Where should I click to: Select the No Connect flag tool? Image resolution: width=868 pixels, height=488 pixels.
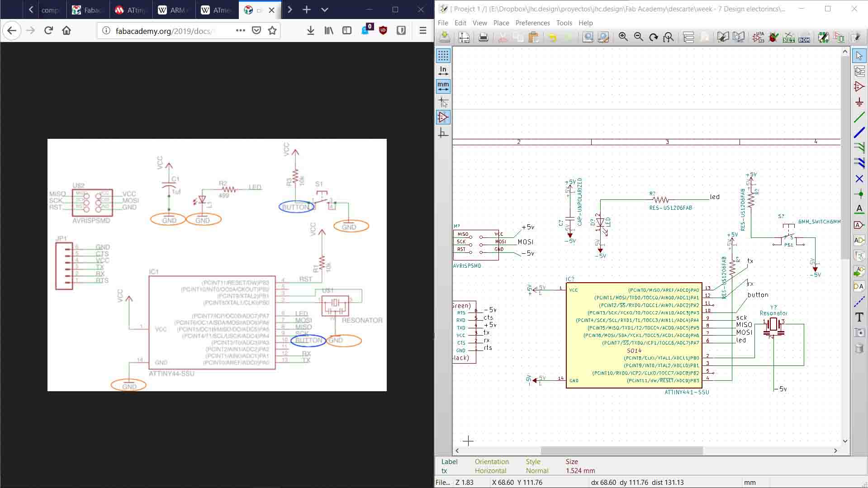click(859, 179)
